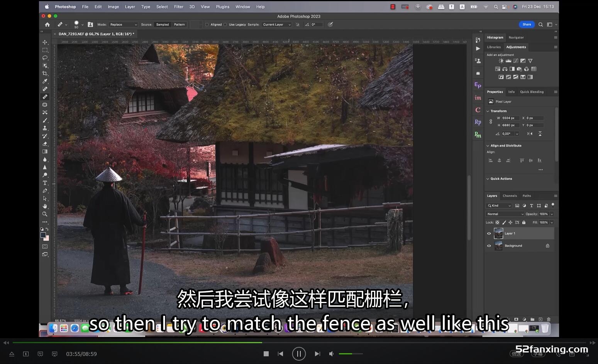Collapse the Quick Actions section
The width and height of the screenshot is (598, 364).
tap(488, 179)
